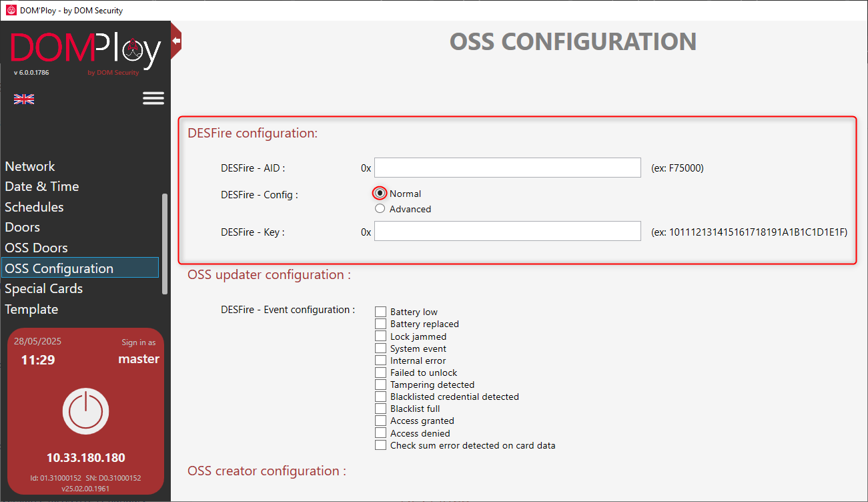Click the UK flag language icon
This screenshot has height=502, width=868.
tap(24, 99)
